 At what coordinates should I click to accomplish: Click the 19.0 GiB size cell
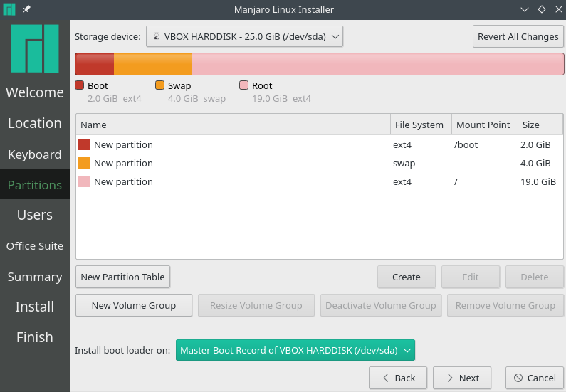538,181
